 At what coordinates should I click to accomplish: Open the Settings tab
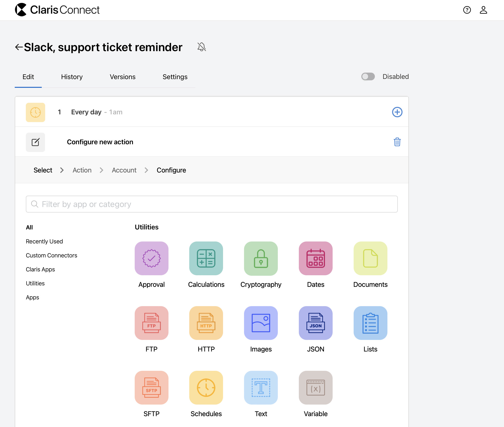[x=175, y=77]
